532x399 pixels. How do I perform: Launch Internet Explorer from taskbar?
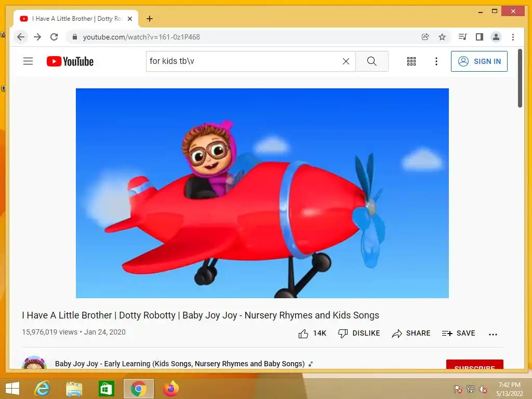click(43, 389)
